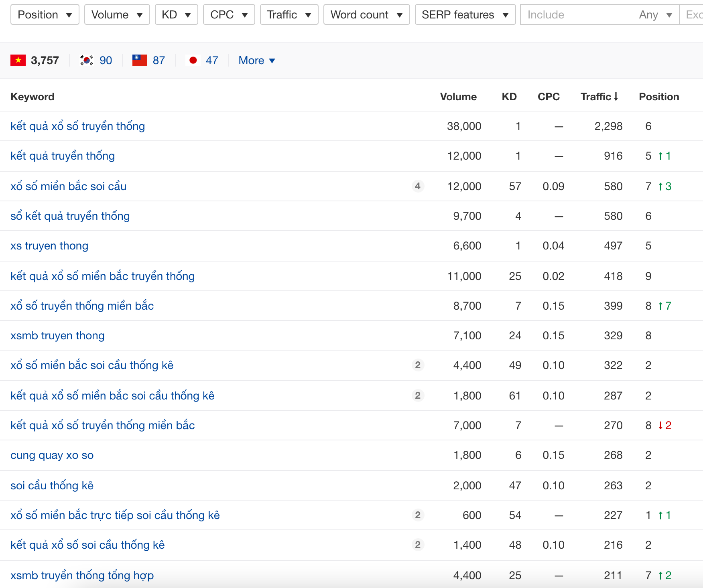
Task: Open keyword xổ số truyền thống miền bắc
Action: tap(82, 306)
